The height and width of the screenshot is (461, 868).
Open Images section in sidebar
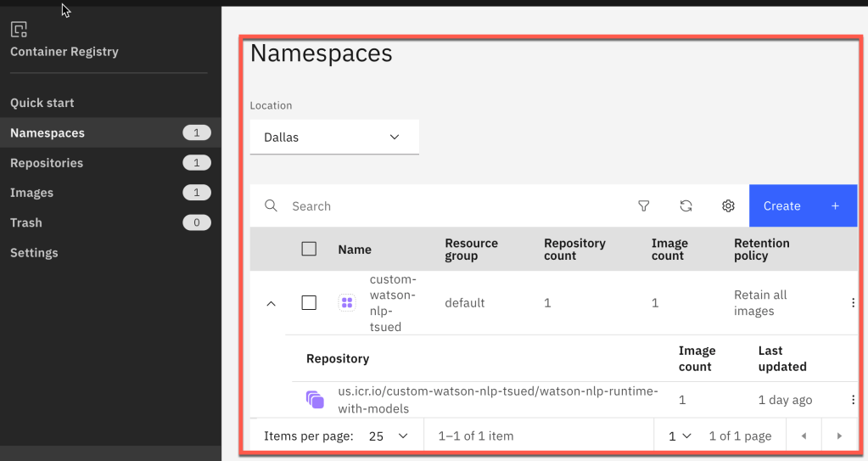click(31, 193)
